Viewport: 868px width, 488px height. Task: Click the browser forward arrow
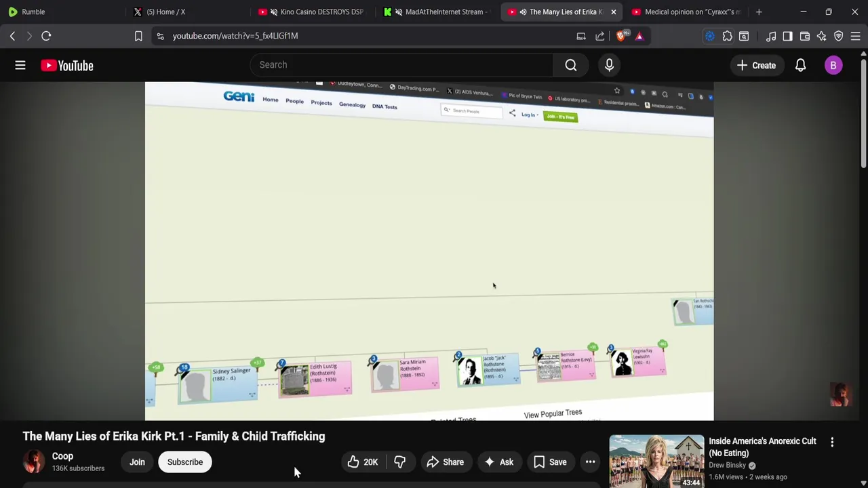[x=29, y=36]
